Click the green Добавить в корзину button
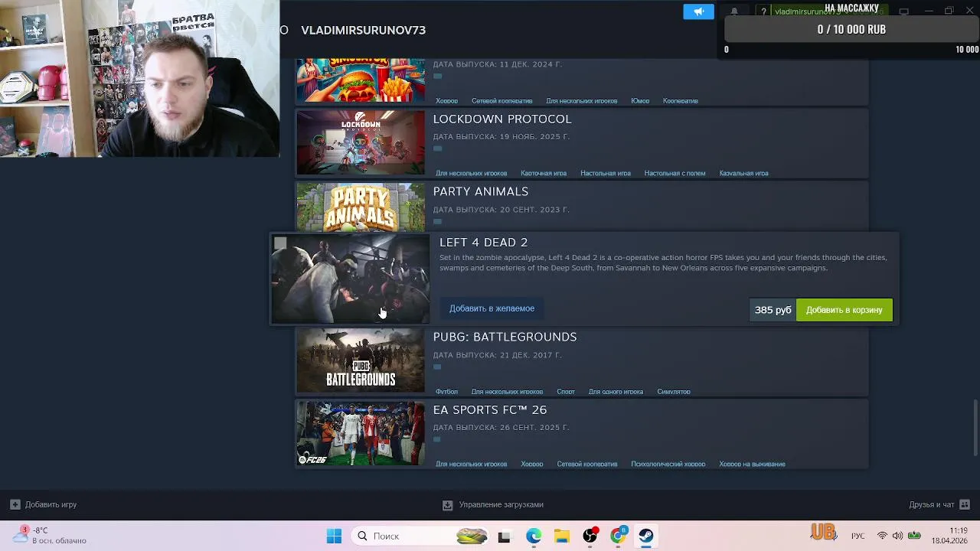The width and height of the screenshot is (980, 551). tap(844, 310)
